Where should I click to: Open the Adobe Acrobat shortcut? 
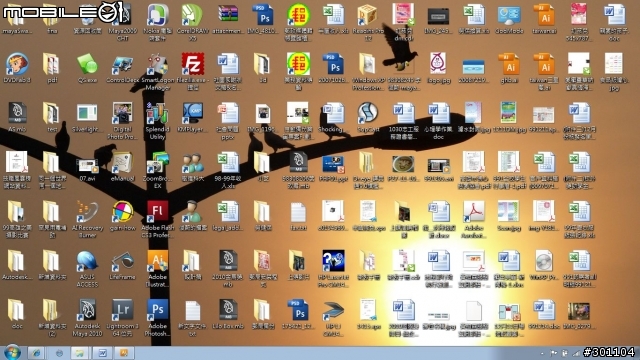click(x=473, y=219)
